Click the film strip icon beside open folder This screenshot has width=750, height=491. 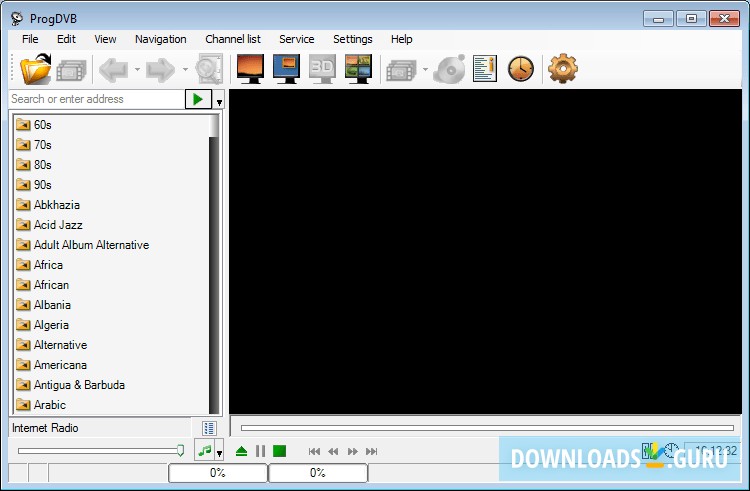(x=71, y=71)
